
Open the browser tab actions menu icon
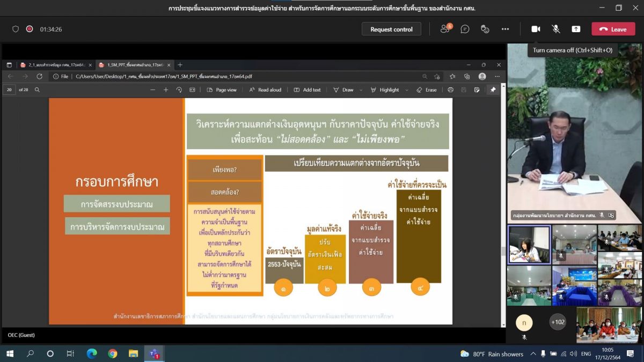[x=9, y=65]
